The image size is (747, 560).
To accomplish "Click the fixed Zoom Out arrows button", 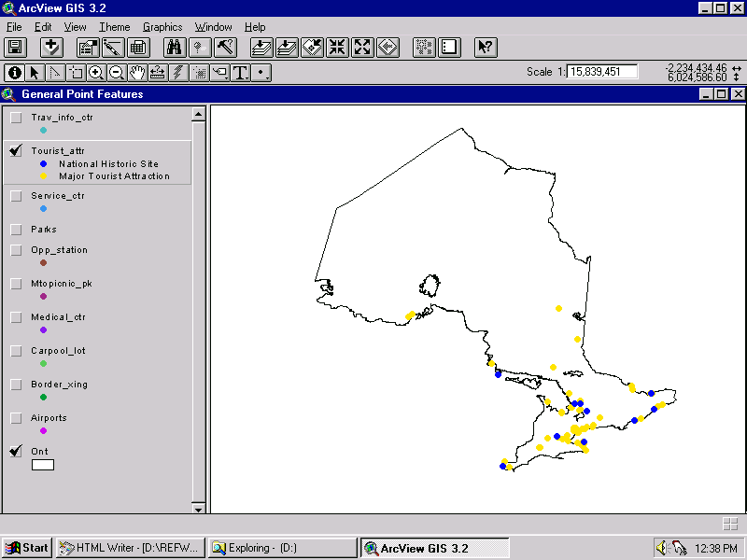I will 362,48.
